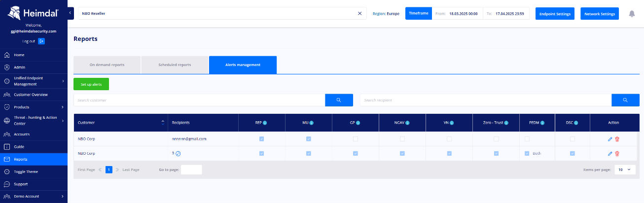644x203 pixels.
Task: Switch to On demand reports tab
Action: point(107,65)
